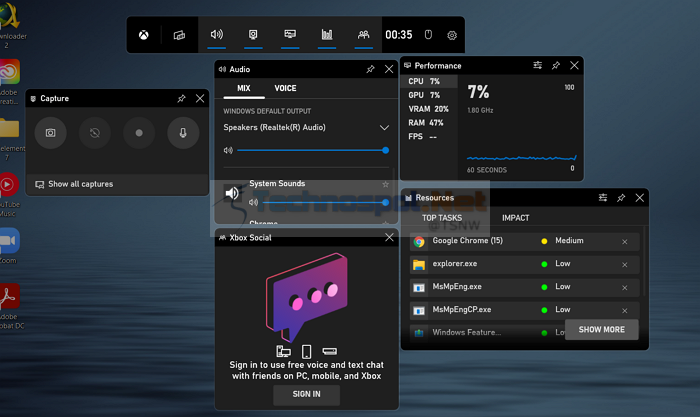The width and height of the screenshot is (700, 417).
Task: Close the Performance widget
Action: click(x=574, y=66)
